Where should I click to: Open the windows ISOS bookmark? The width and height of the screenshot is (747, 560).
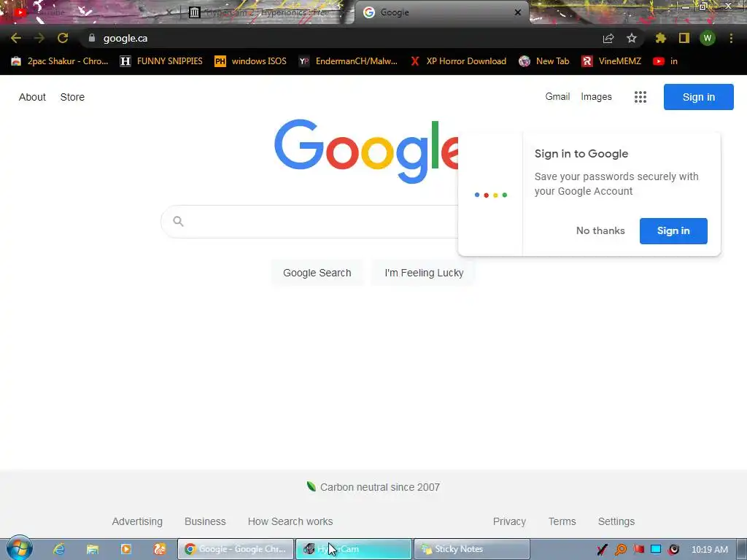[251, 61]
